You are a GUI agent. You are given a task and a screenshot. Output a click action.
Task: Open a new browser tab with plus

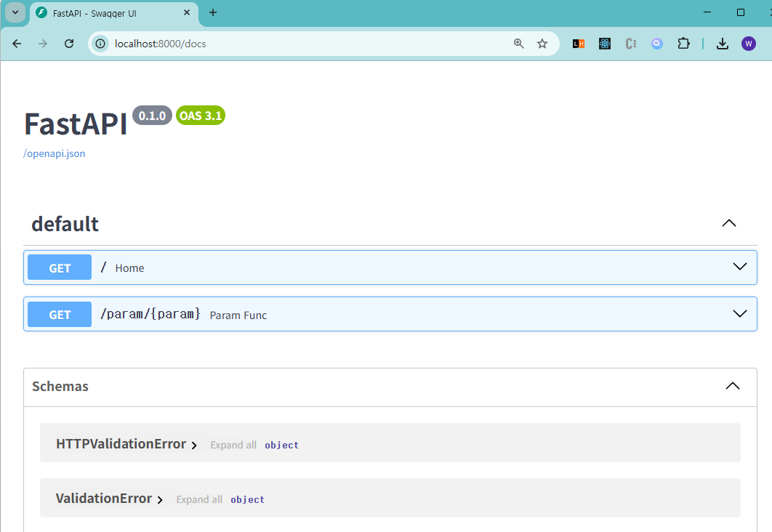click(x=213, y=13)
